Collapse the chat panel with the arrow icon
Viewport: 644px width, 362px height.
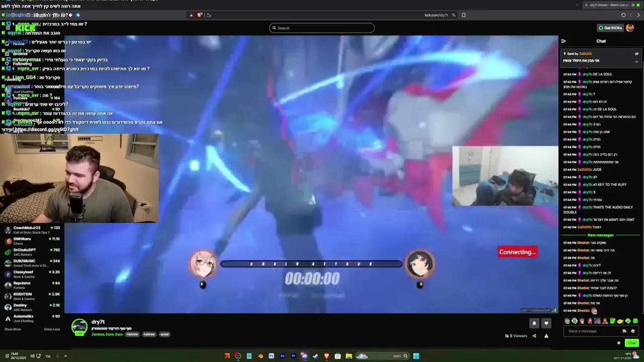pos(563,41)
